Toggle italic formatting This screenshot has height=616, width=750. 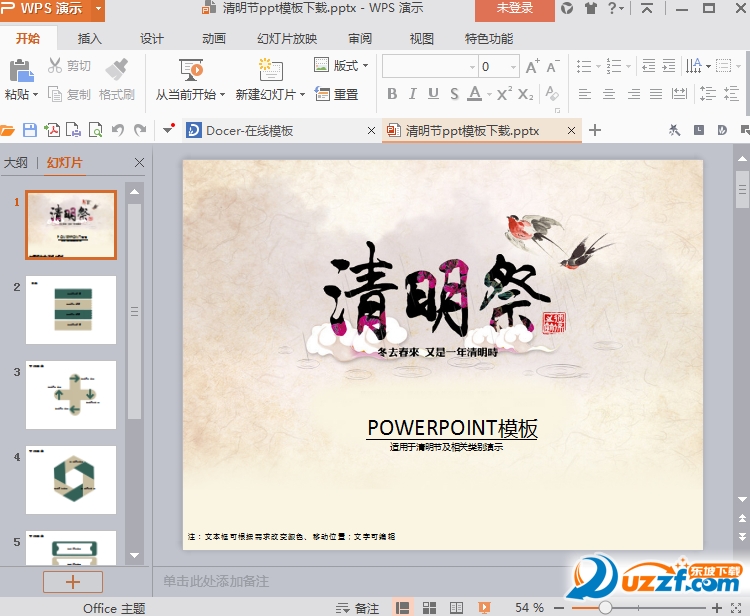(x=412, y=94)
